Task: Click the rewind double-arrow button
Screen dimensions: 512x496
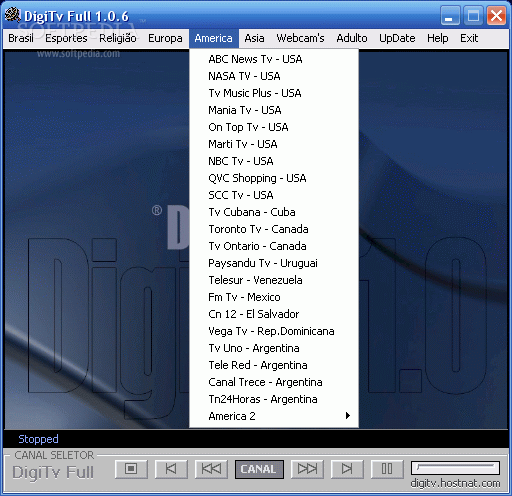Action: tap(211, 469)
